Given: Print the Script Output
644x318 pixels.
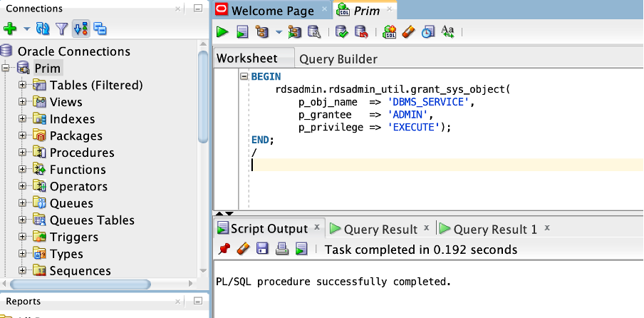Looking at the screenshot, I should click(282, 249).
